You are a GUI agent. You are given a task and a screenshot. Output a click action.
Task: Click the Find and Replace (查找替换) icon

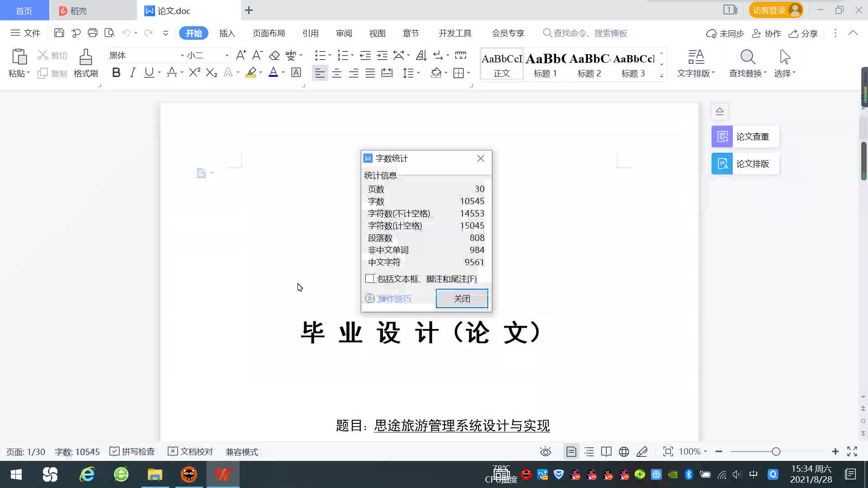point(747,58)
